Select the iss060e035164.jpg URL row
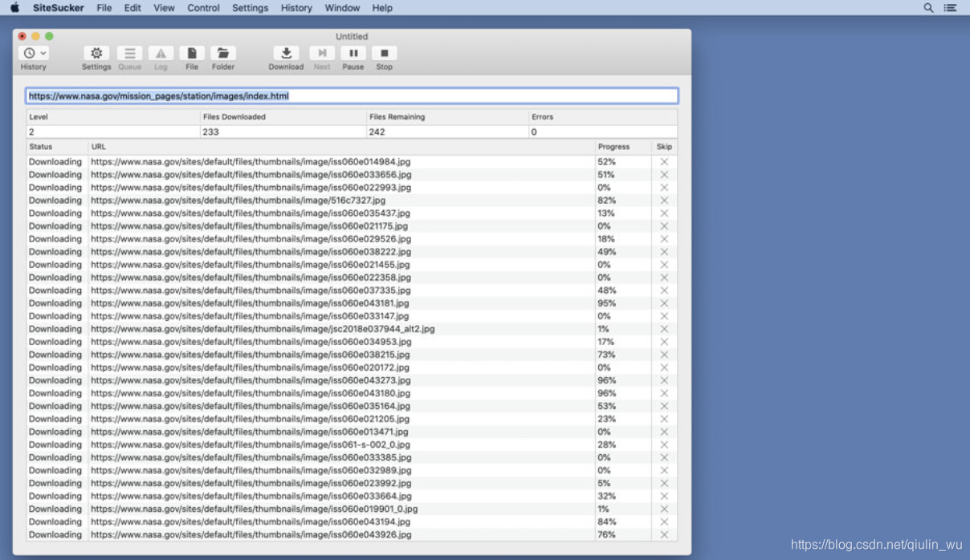This screenshot has height=560, width=970. pos(352,406)
